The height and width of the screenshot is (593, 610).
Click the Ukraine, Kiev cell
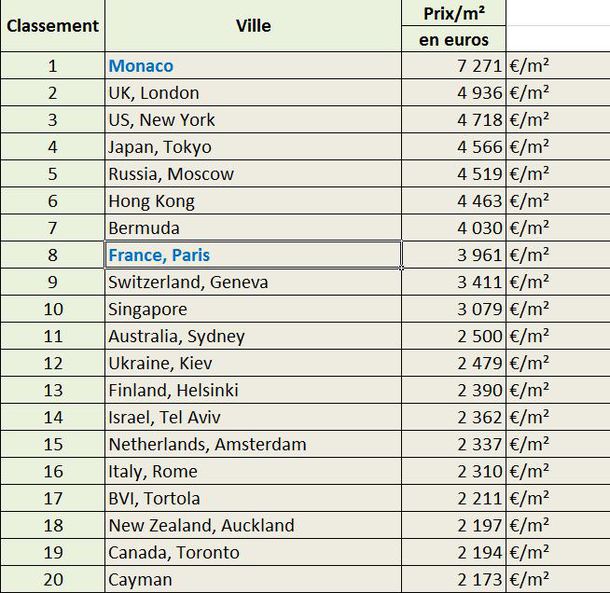tap(253, 363)
